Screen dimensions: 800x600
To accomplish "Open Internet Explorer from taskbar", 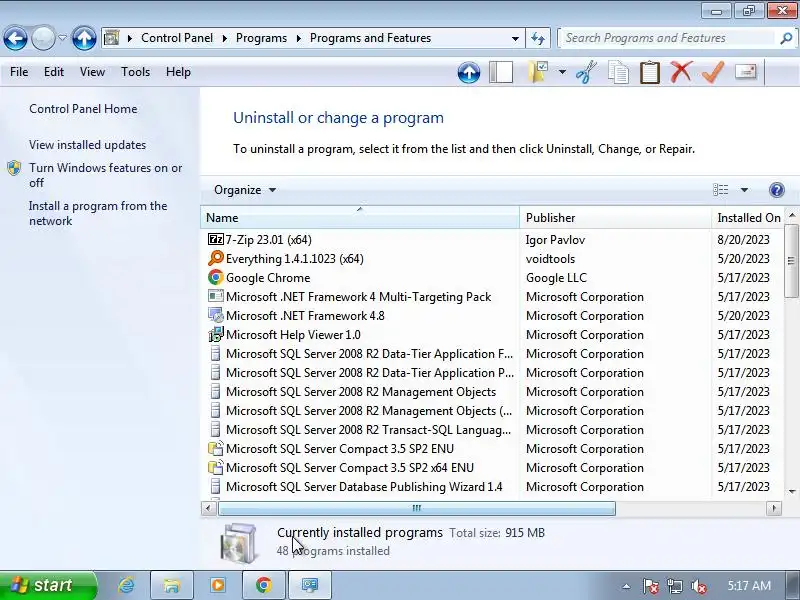I will tap(126, 585).
